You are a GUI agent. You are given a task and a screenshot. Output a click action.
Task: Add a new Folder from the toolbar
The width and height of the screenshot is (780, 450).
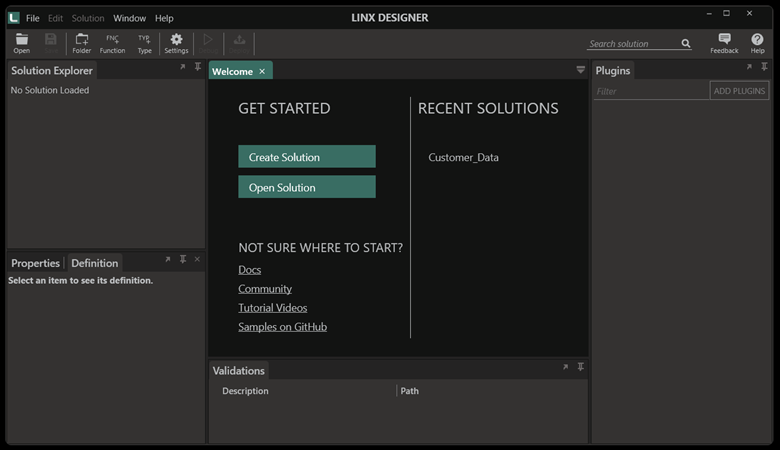tap(82, 43)
